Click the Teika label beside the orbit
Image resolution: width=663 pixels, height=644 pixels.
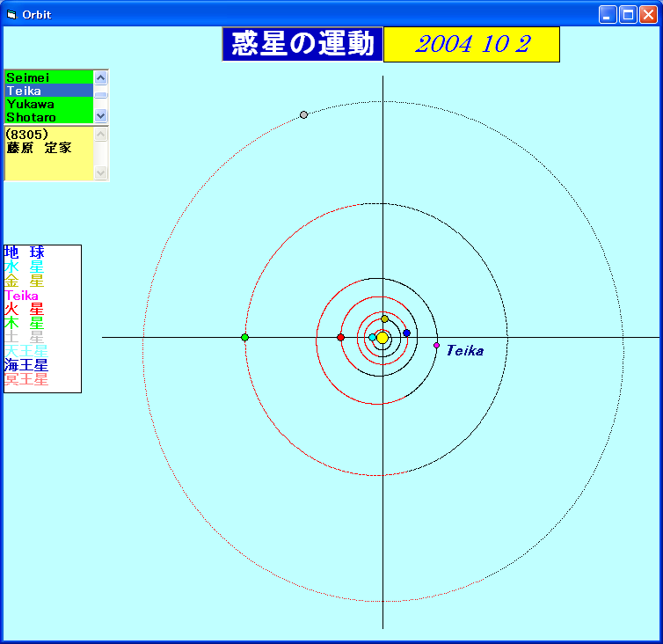click(x=465, y=351)
